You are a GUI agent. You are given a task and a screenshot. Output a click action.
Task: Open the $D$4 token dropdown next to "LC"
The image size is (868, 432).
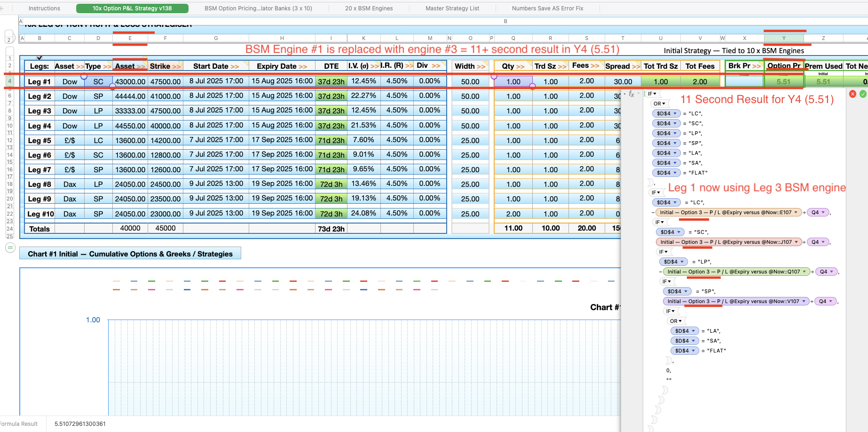(x=675, y=113)
